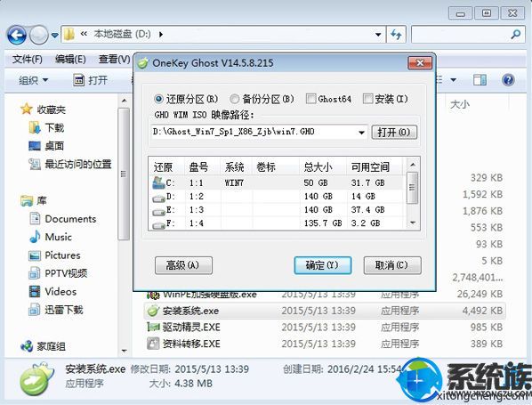Select the C: drive partition row icon
The width and height of the screenshot is (532, 405).
tap(158, 182)
